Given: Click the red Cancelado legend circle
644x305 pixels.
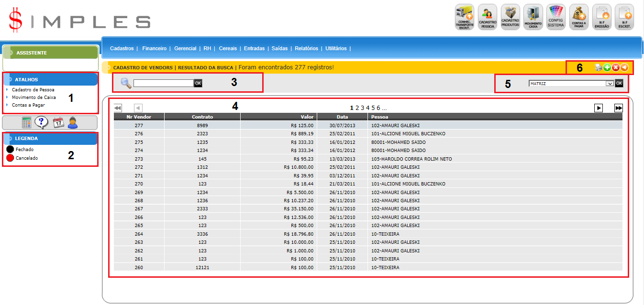Looking at the screenshot, I should click(10, 158).
